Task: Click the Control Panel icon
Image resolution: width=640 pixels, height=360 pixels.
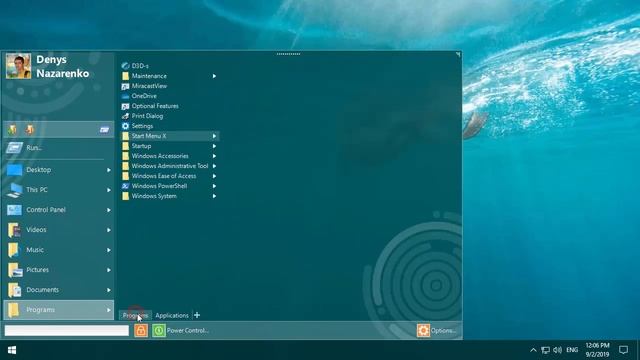Action: click(14, 210)
